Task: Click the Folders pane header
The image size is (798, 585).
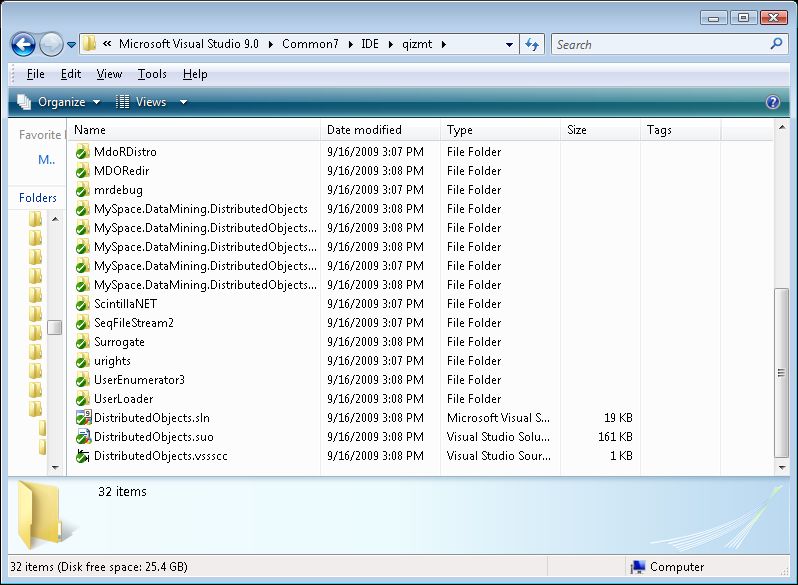Action: pyautogui.click(x=38, y=198)
